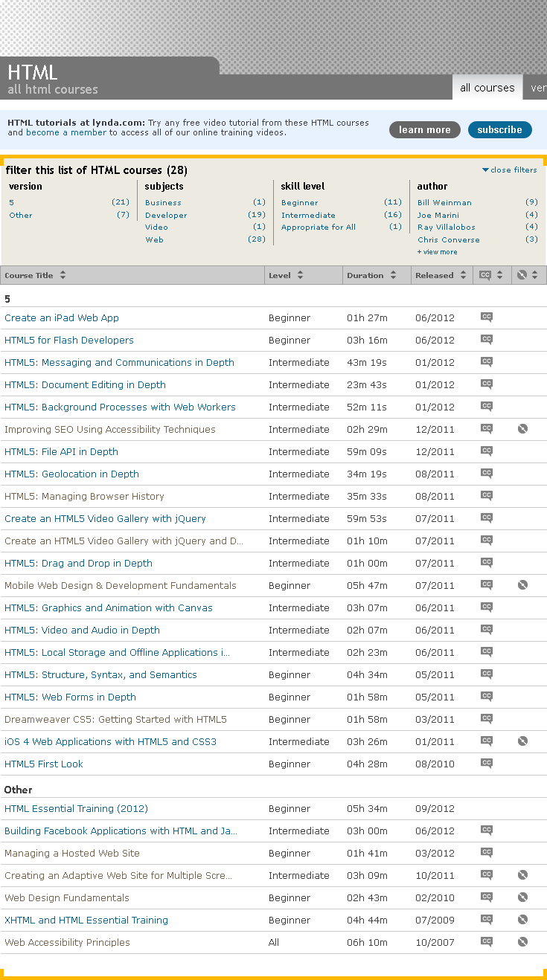Open HTML5: Background Processes with Web Workers
Image resolution: width=547 pixels, height=980 pixels.
pyautogui.click(x=120, y=407)
